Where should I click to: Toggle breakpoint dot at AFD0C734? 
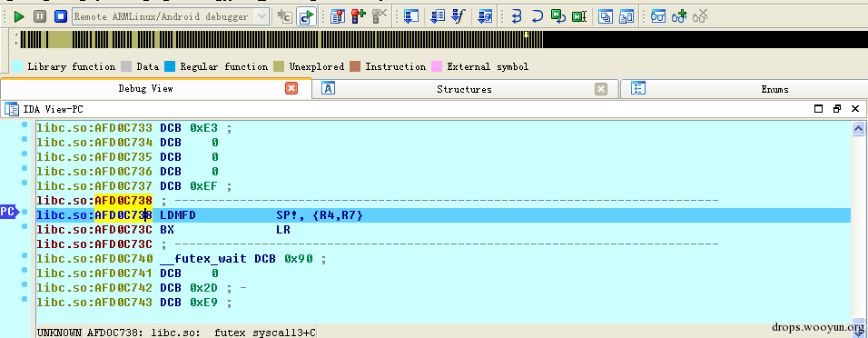point(25,140)
